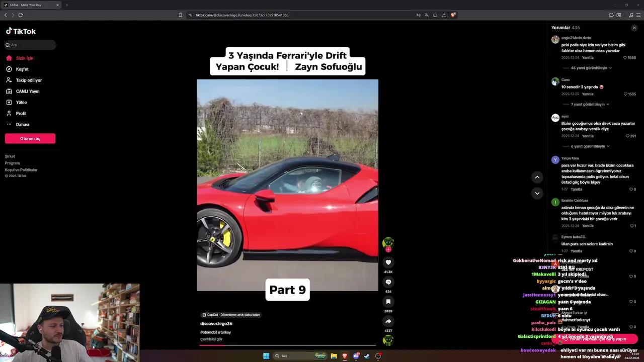Reply to Cano's comment via Yanıtla
This screenshot has height=362, width=644.
[x=588, y=94]
